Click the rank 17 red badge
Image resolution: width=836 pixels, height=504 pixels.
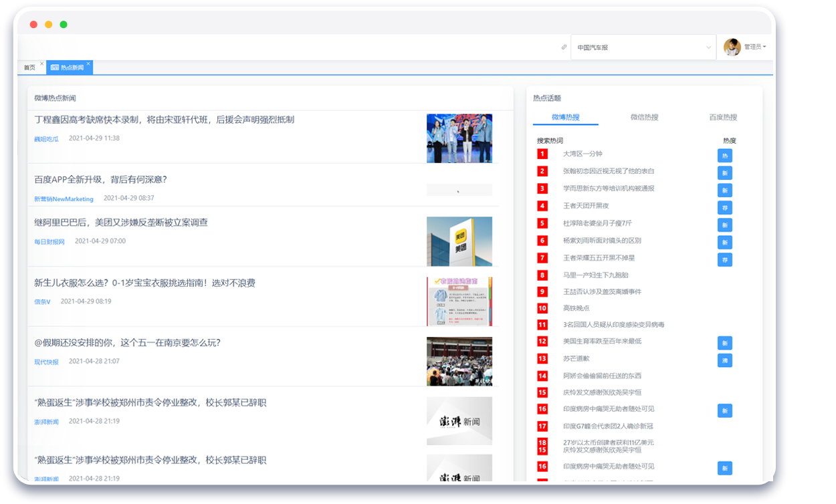[x=542, y=426]
